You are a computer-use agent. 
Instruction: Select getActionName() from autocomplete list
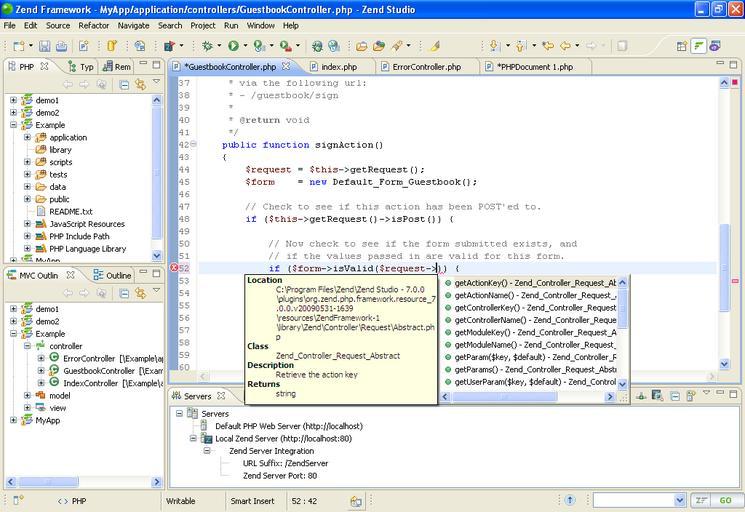[x=490, y=295]
